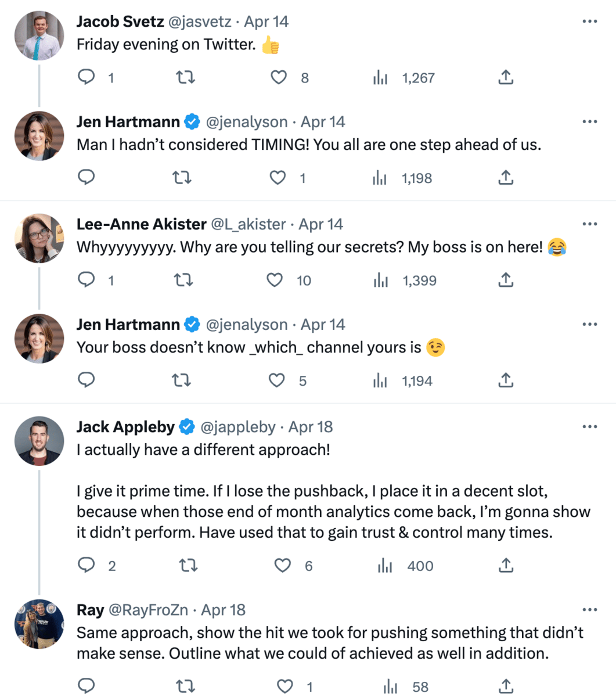Reply to Jen Hartmann's boss channel tweet
The height and width of the screenshot is (697, 616).
(87, 380)
